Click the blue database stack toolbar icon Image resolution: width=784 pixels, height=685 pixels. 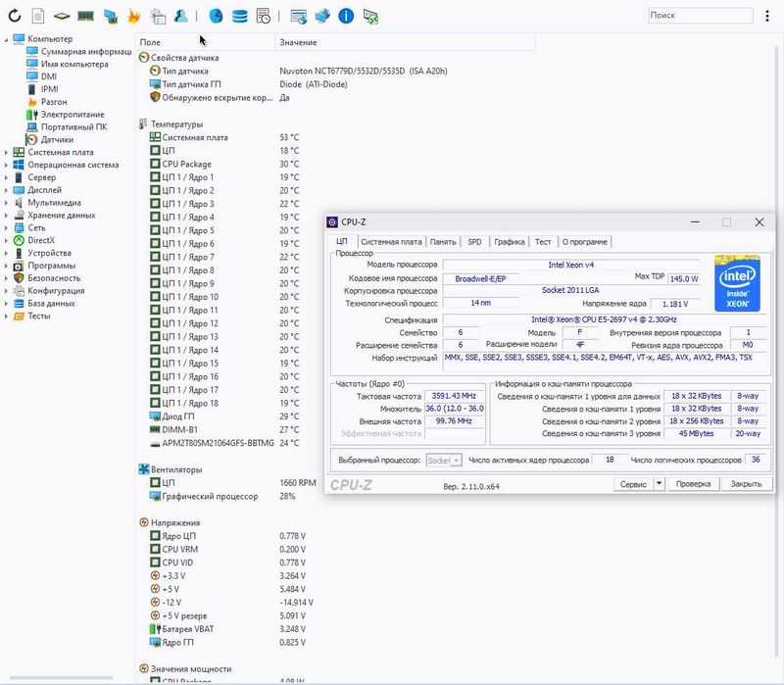(x=240, y=16)
